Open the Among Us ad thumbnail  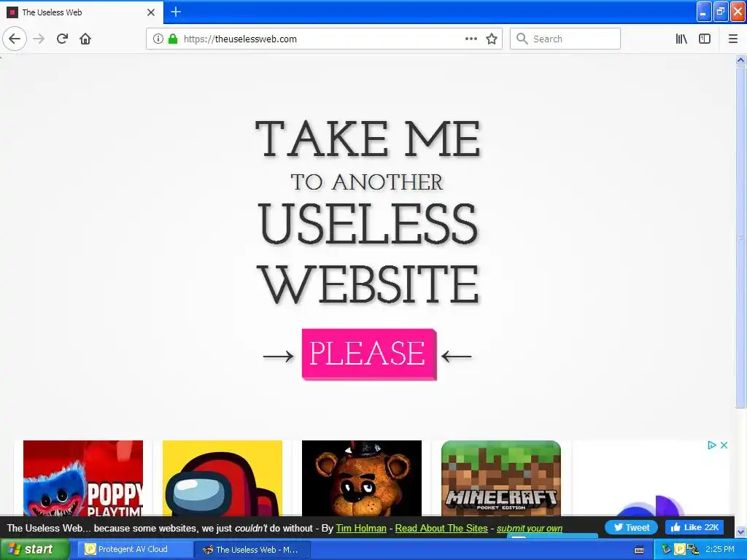tap(222, 478)
